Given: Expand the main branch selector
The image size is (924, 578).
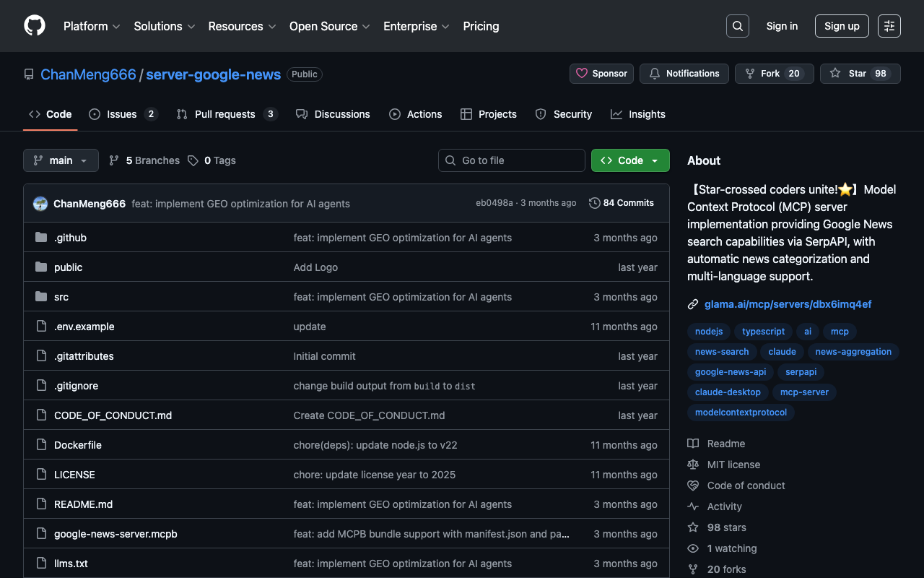Looking at the screenshot, I should [x=61, y=160].
